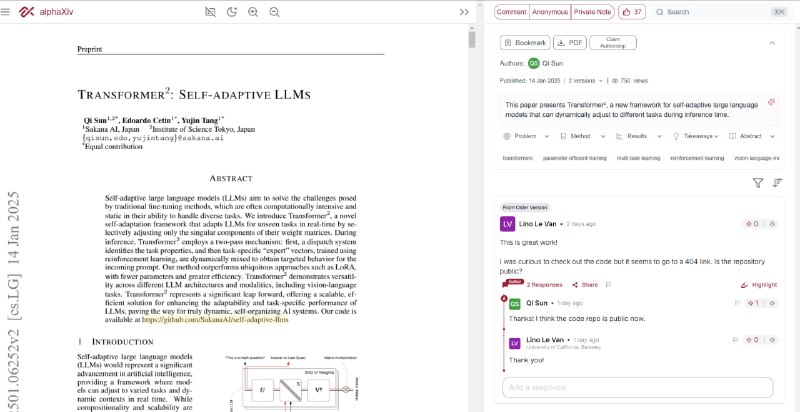Upvote Lino Le Van's Thank you reply
800x412 pixels.
coord(753,340)
